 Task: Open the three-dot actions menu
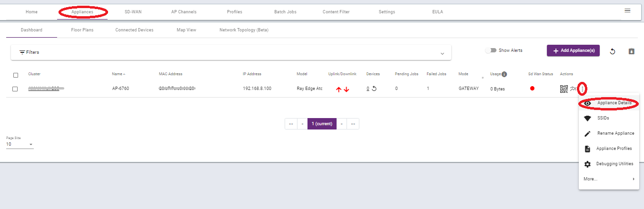click(583, 89)
